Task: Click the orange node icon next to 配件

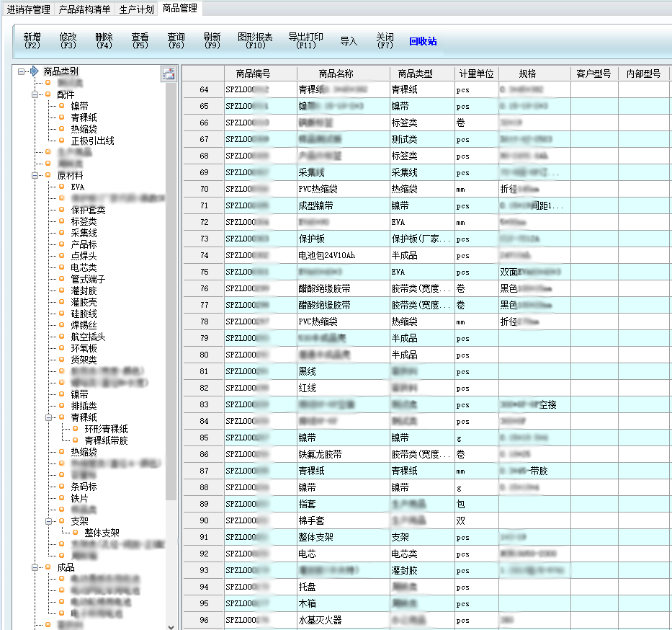Action: coord(48,94)
